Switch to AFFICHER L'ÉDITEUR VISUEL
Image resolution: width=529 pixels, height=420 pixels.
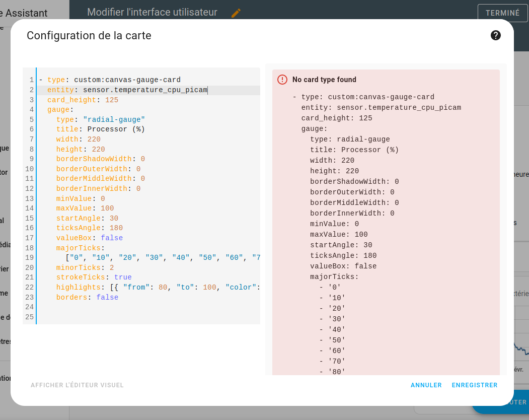click(x=77, y=385)
